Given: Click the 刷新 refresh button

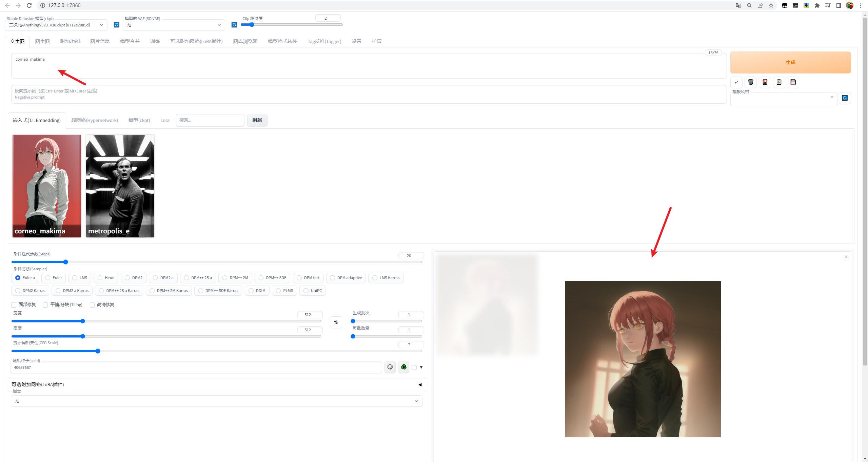Looking at the screenshot, I should (257, 120).
